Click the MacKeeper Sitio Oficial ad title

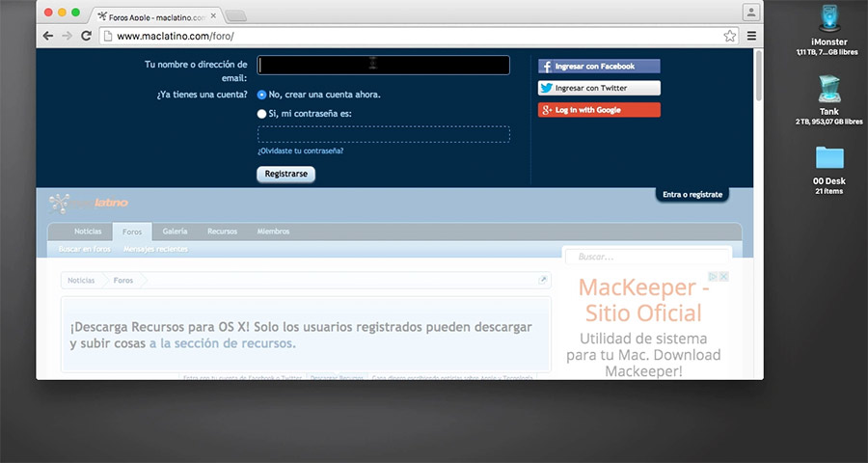644,300
